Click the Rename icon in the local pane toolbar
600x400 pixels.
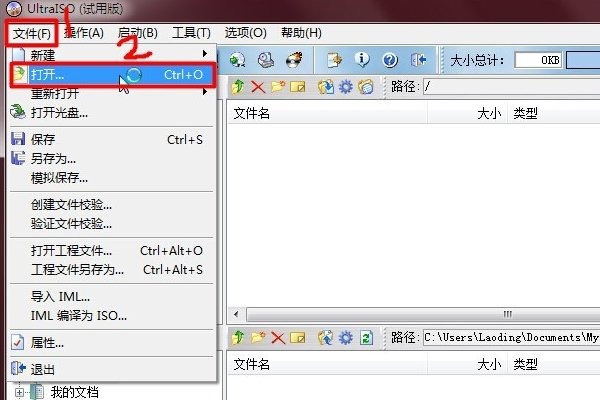[297, 338]
